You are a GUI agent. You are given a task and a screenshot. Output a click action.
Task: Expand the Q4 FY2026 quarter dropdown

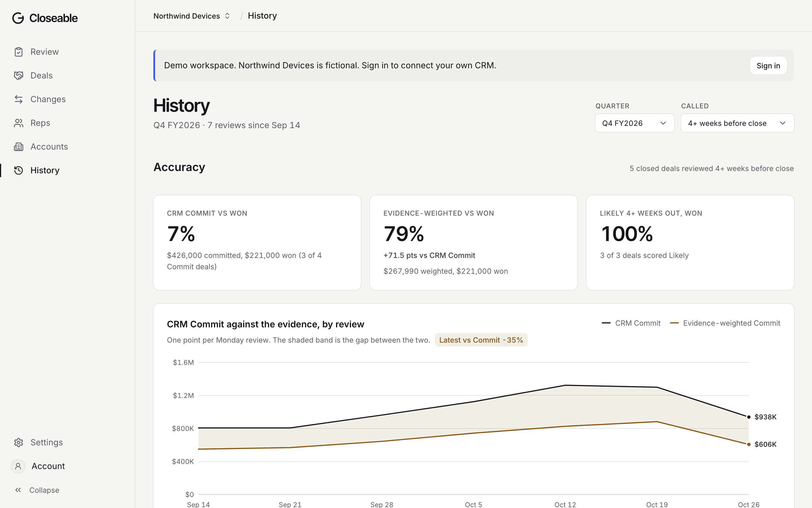pyautogui.click(x=634, y=123)
